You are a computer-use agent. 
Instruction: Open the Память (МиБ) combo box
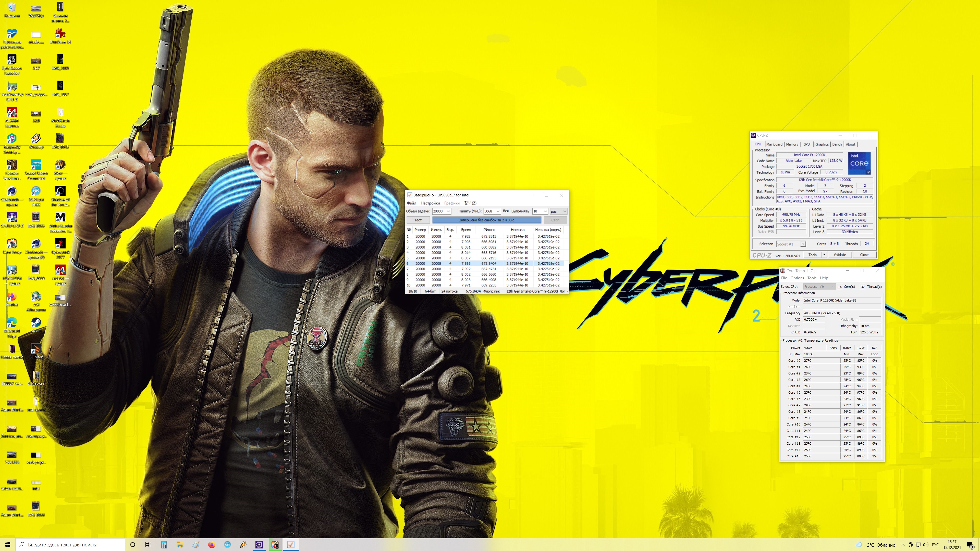coord(498,211)
